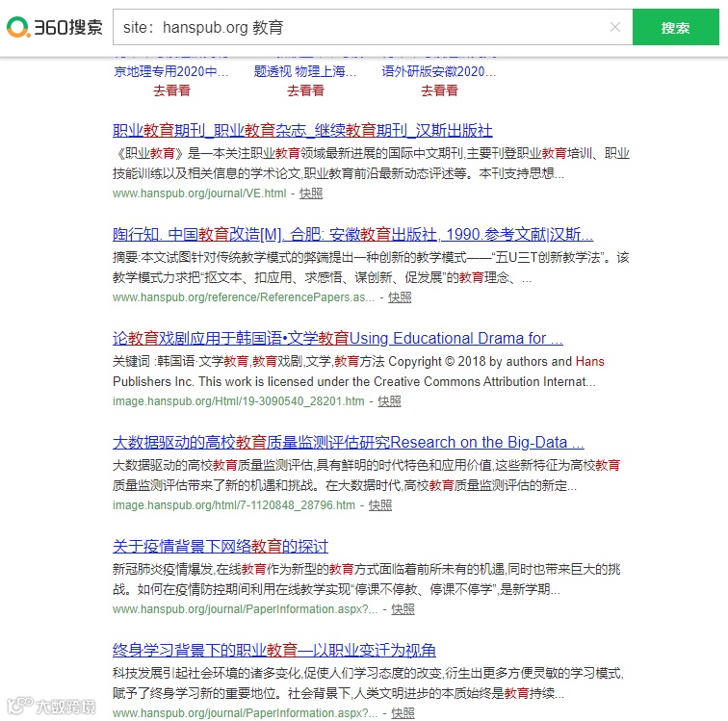Screen dimensions: 728x721
Task: Open result 职业教育期刊_职业教育杂志_继续教育期刊
Action: 302,131
